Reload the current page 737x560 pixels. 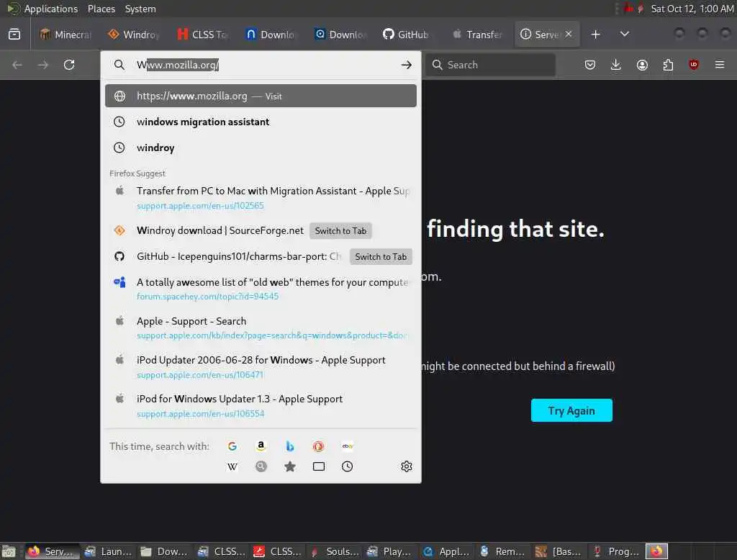click(69, 65)
